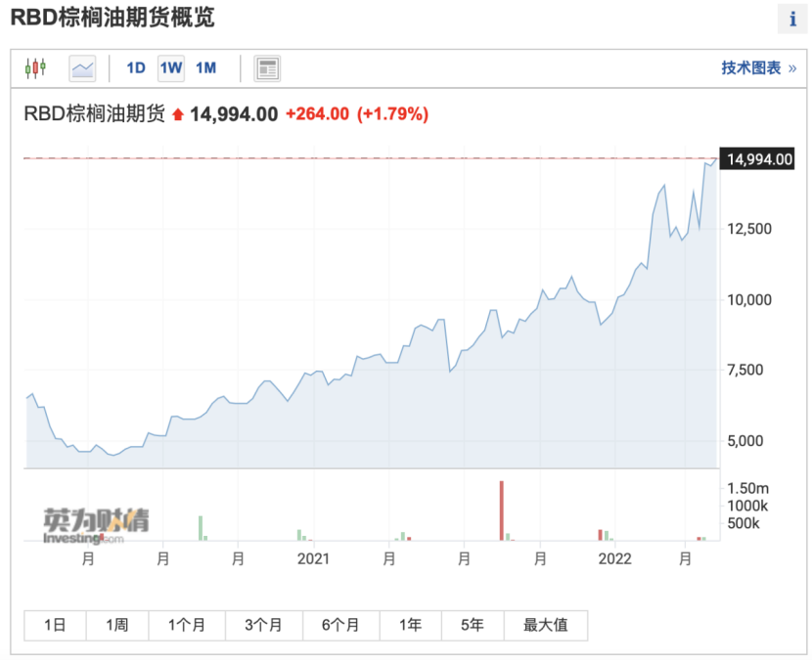The image size is (812, 661).
Task: Switch to candlestick chart type
Action: tap(36, 68)
